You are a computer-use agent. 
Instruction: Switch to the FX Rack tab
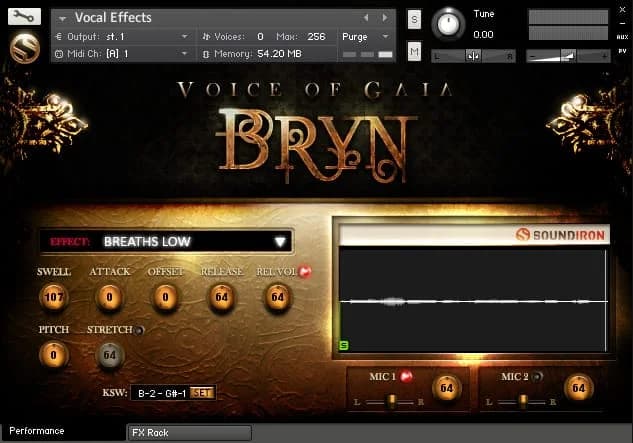click(189, 433)
